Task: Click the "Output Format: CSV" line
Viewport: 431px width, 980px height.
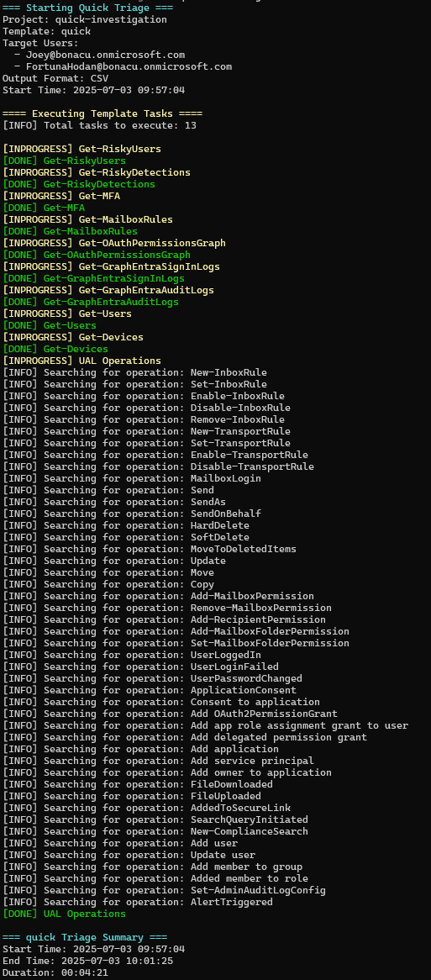Action: [x=55, y=79]
